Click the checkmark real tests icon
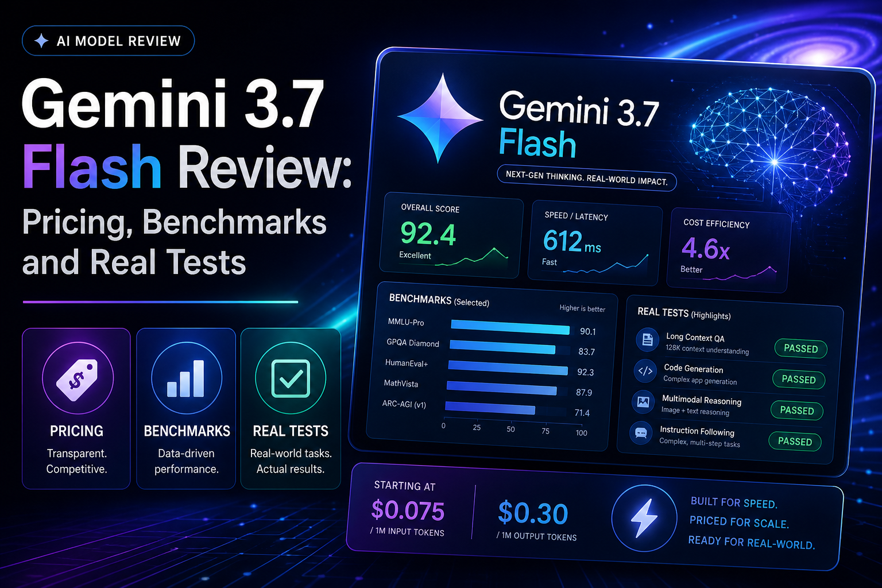Image resolution: width=882 pixels, height=588 pixels. pos(291,378)
